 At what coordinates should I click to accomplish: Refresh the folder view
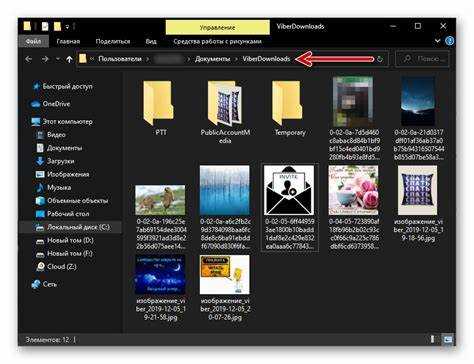[x=380, y=59]
